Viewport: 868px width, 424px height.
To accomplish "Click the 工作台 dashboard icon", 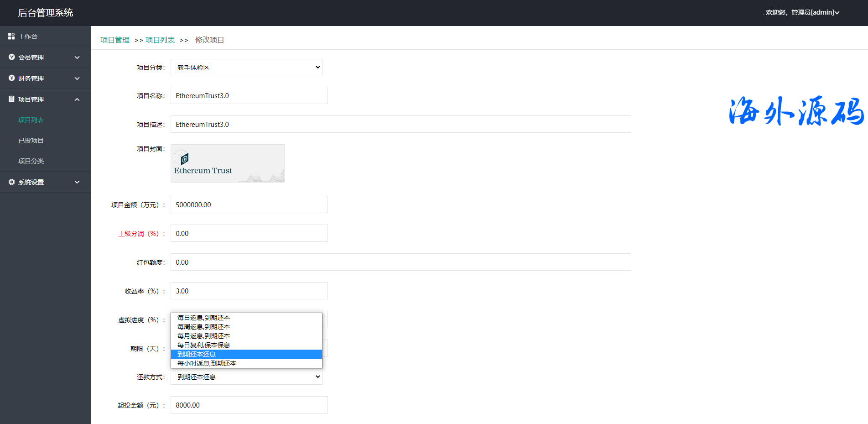I will point(11,36).
